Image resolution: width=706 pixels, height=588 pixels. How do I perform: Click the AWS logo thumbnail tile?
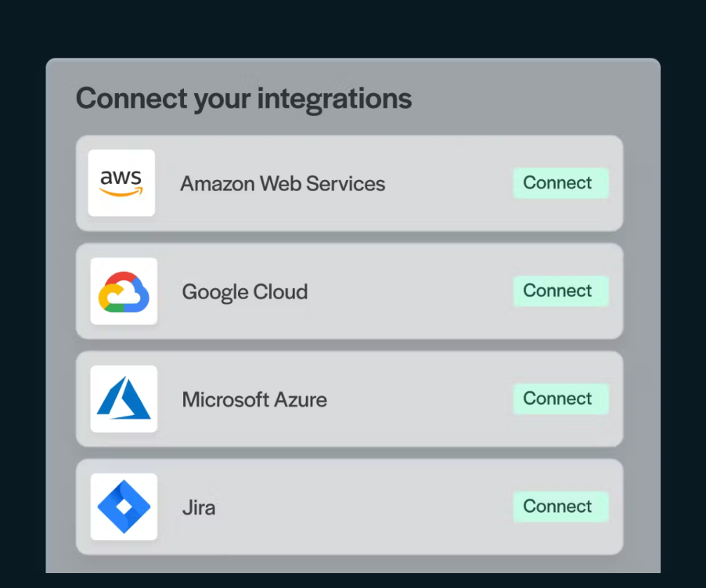coord(121,183)
